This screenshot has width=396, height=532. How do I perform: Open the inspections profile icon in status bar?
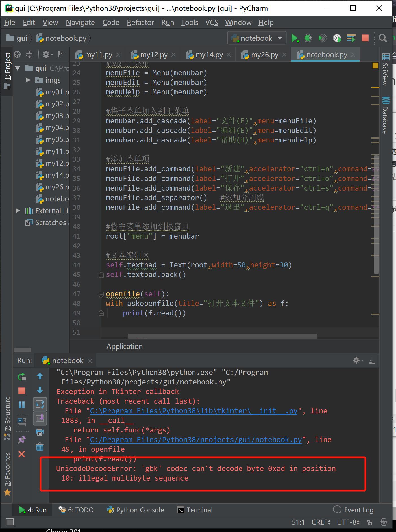click(x=384, y=522)
